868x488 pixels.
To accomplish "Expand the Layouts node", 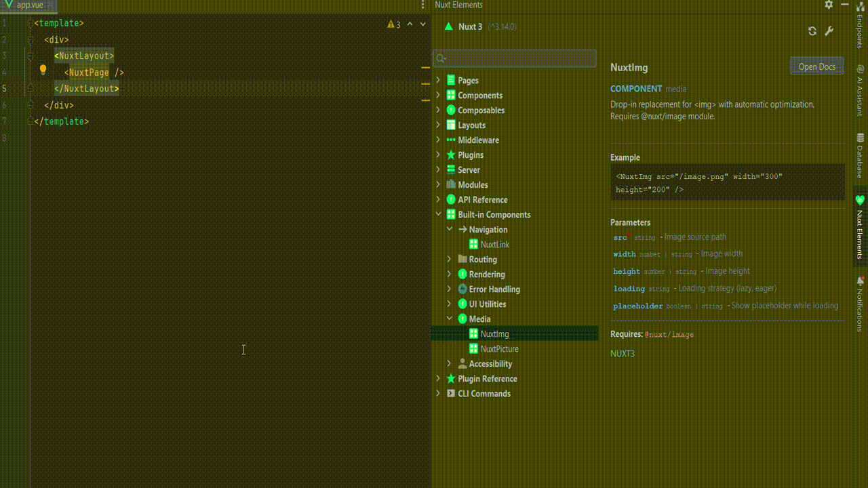I will coord(438,125).
